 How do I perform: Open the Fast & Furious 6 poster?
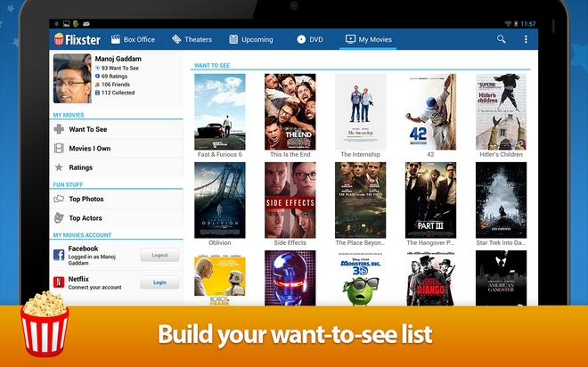(219, 111)
